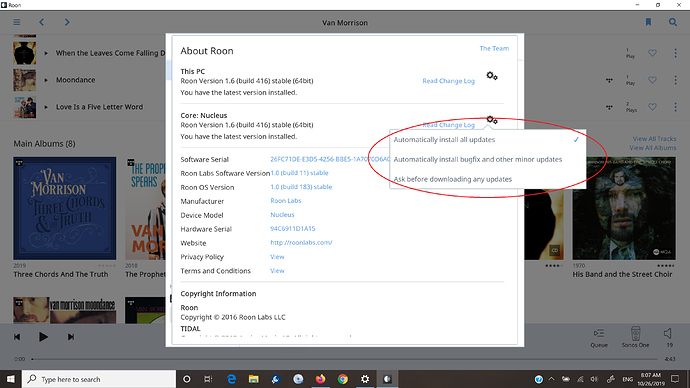
Task: Skip to next track
Action: coord(71,337)
